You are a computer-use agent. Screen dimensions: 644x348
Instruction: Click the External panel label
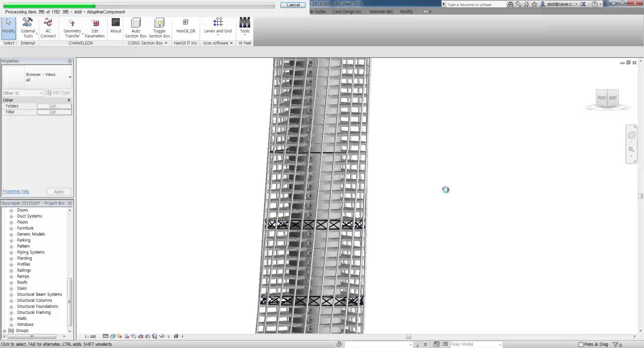pos(28,43)
